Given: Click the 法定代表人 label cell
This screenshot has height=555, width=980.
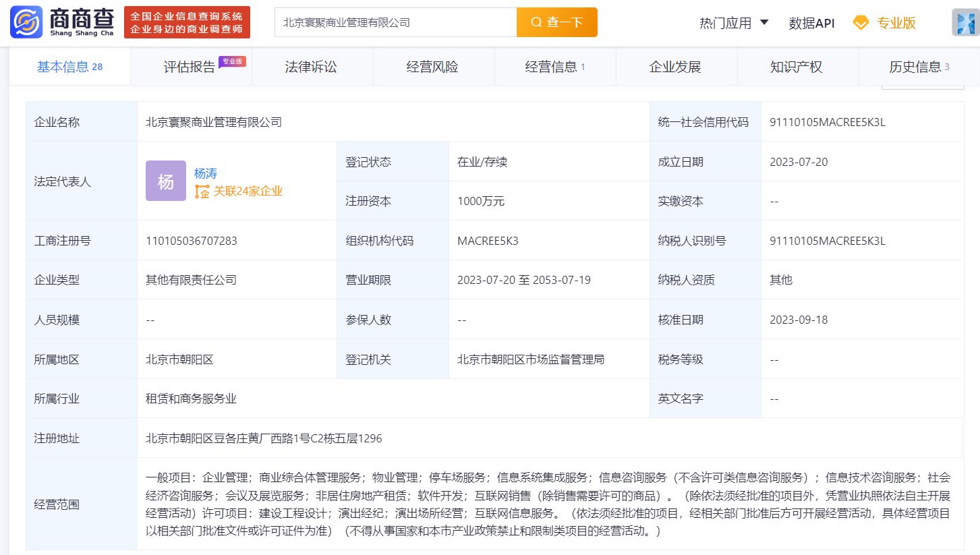Looking at the screenshot, I should 82,181.
